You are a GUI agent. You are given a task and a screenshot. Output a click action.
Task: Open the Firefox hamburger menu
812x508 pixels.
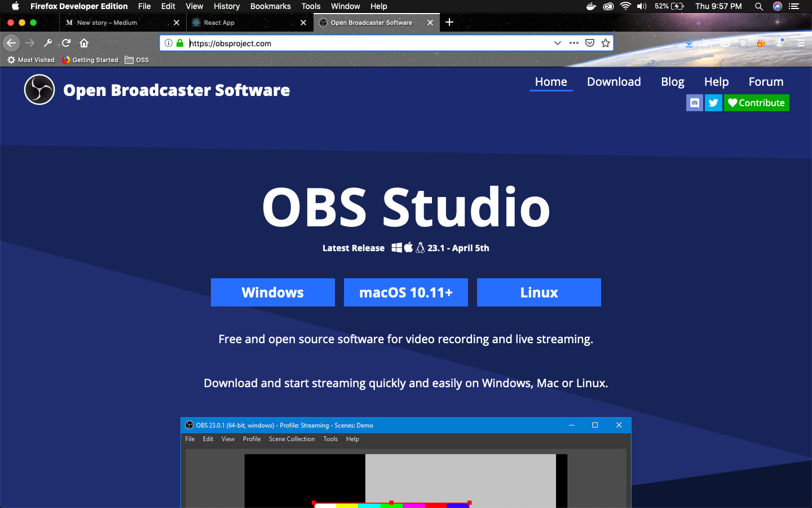(801, 43)
